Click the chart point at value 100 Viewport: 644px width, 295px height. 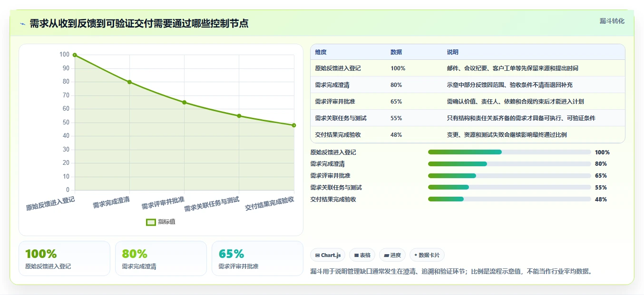(75, 55)
